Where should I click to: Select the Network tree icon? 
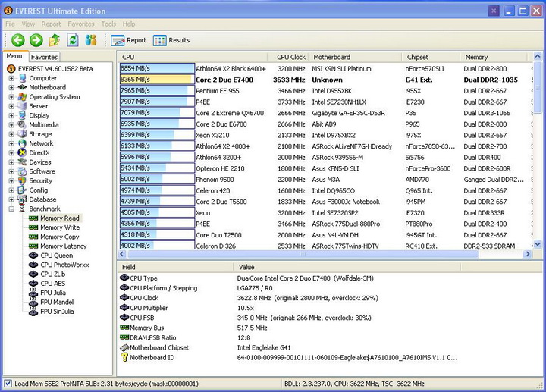[x=22, y=143]
